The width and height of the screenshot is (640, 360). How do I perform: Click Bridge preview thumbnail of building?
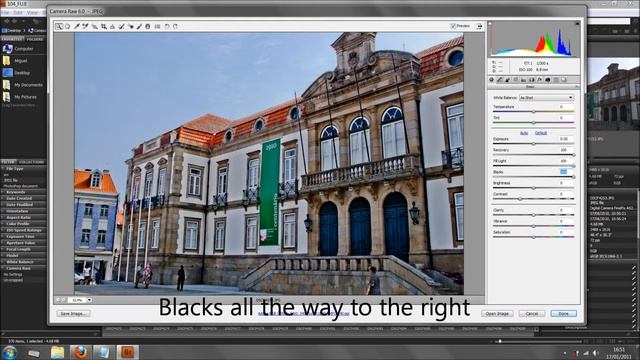point(613,94)
